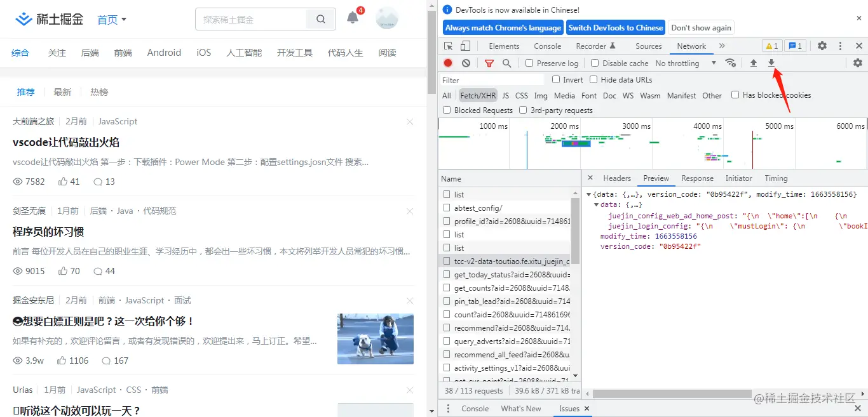Click like icon on 程序员的坏习惯
The height and width of the screenshot is (417, 868).
63,271
